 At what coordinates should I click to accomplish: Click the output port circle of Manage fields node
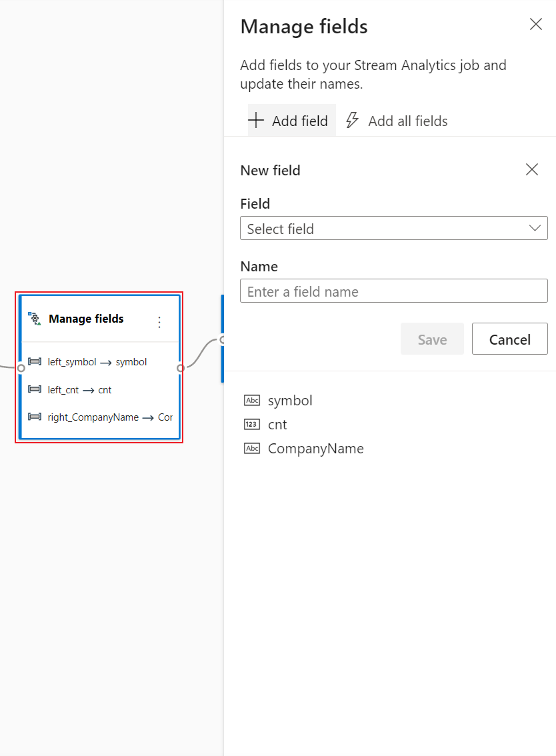click(x=181, y=368)
